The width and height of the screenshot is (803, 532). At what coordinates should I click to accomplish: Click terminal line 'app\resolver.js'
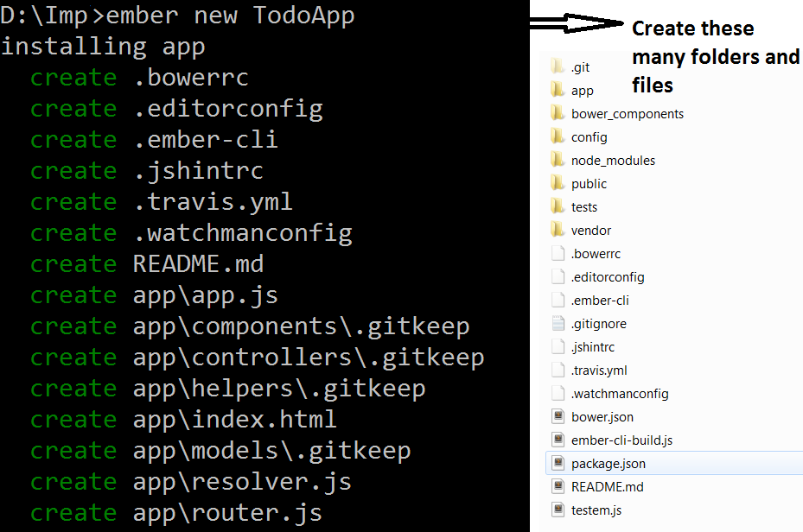pyautogui.click(x=242, y=483)
